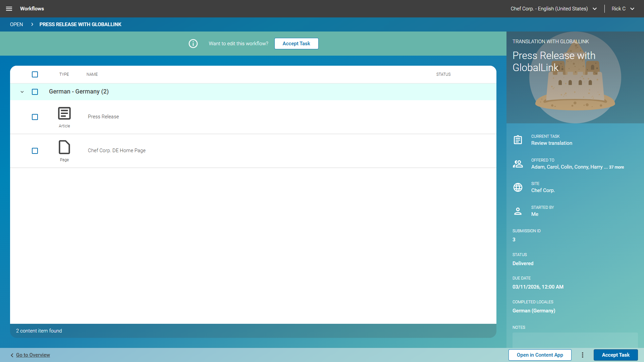The image size is (644, 362).
Task: Click the Page type icon
Action: coord(64,147)
